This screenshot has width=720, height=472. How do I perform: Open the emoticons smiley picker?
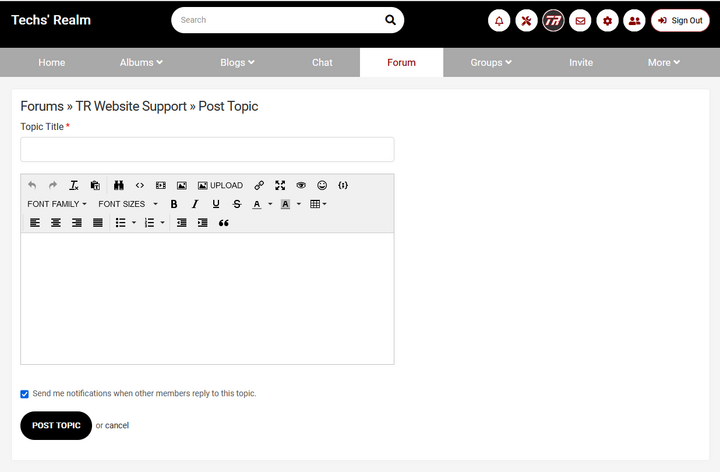click(322, 185)
